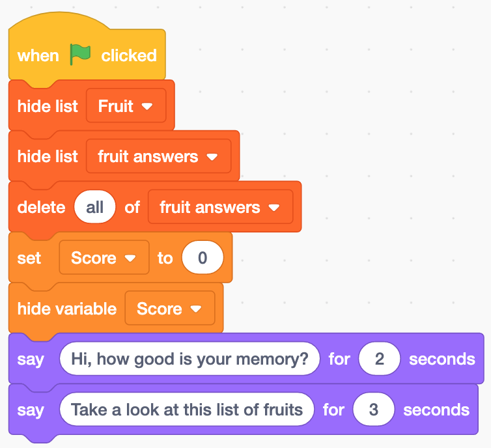This screenshot has height=448, width=491.
Task: Select the 'delete' block by its label
Action: (x=41, y=207)
